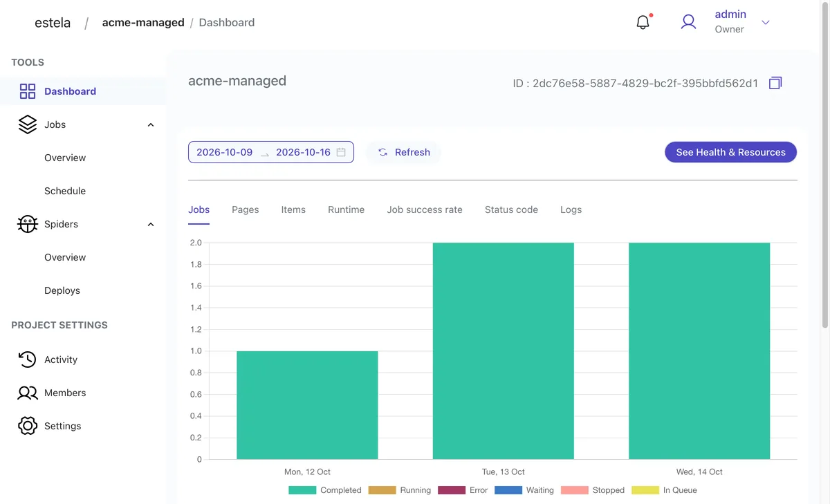Click the Settings gear icon

(x=28, y=426)
